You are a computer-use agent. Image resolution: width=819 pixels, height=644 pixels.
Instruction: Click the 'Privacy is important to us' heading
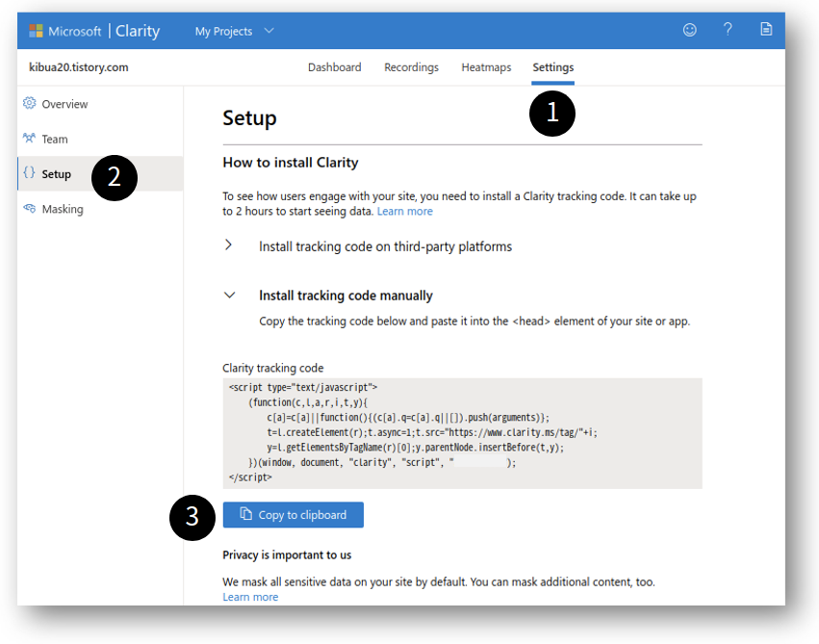click(x=287, y=554)
